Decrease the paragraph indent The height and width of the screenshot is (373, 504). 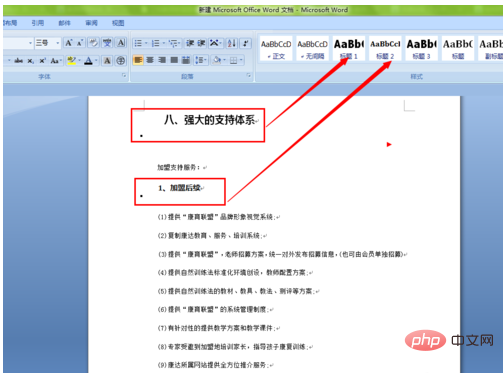click(190, 43)
